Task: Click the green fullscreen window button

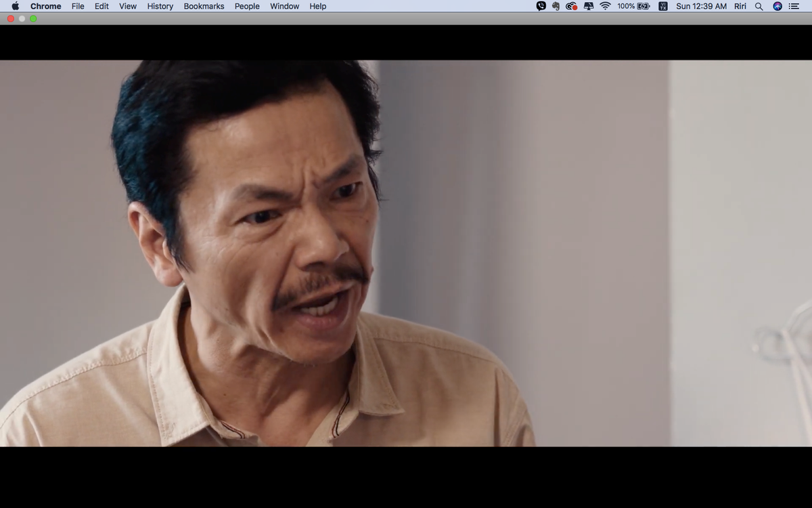Action: coord(33,18)
